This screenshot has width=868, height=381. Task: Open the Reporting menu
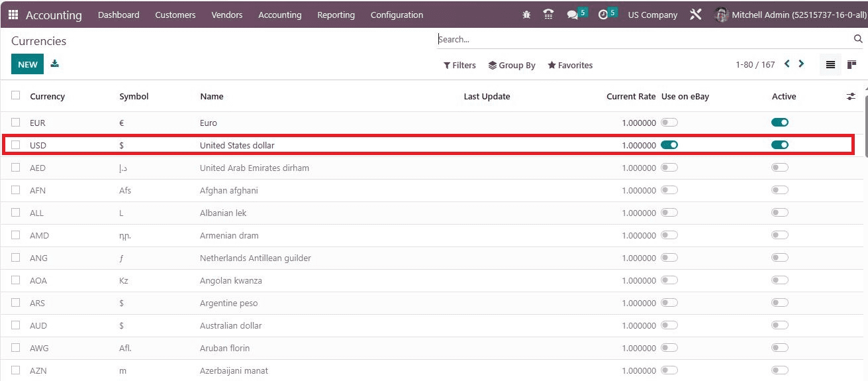[x=336, y=15]
